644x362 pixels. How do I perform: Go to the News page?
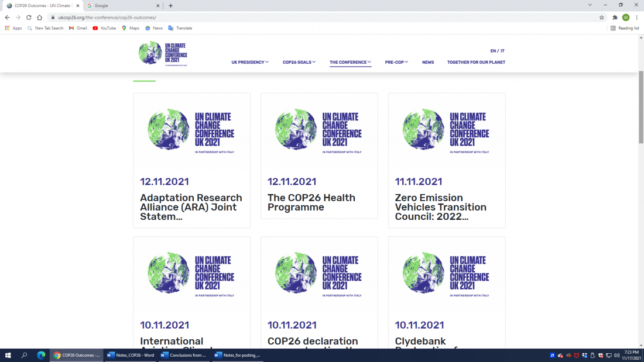(x=428, y=63)
